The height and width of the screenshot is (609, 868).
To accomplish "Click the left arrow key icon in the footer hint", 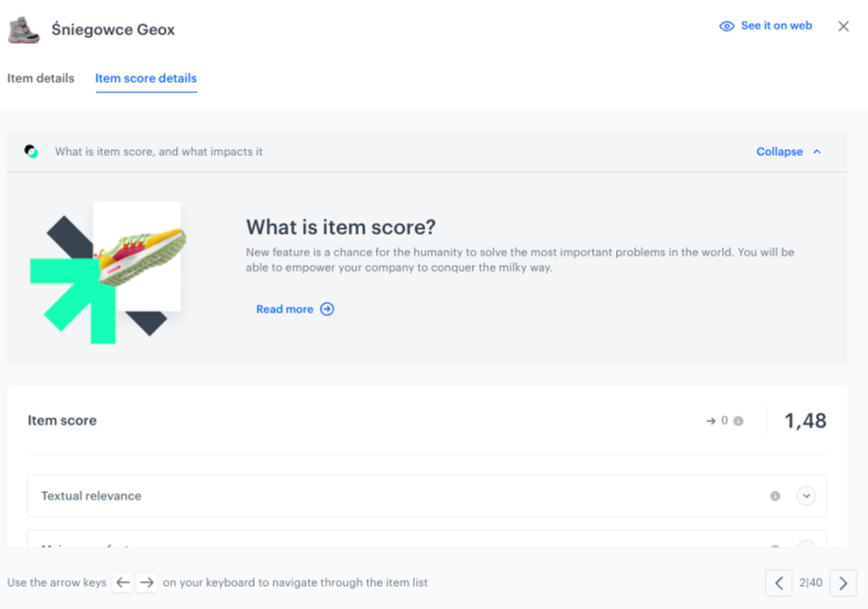I will pyautogui.click(x=123, y=582).
